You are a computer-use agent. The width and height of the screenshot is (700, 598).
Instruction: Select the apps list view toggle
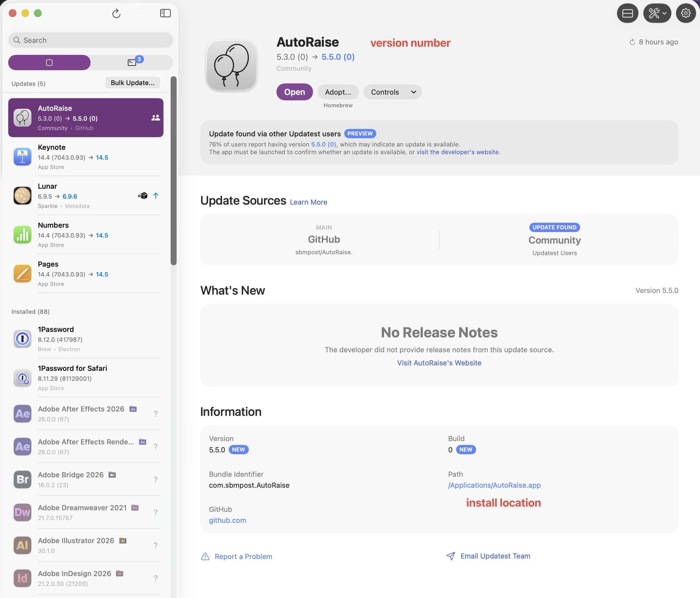pyautogui.click(x=49, y=63)
